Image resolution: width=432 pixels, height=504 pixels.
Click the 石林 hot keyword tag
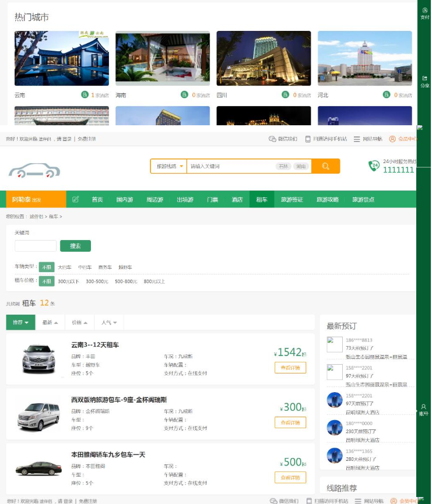coord(283,166)
